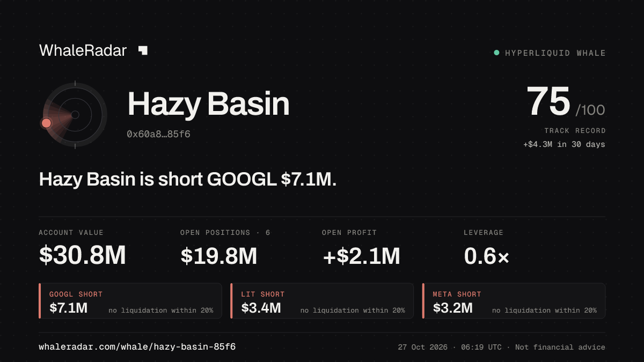The height and width of the screenshot is (362, 644).
Task: Open the GOOGL SHORT position card
Action: click(x=130, y=301)
